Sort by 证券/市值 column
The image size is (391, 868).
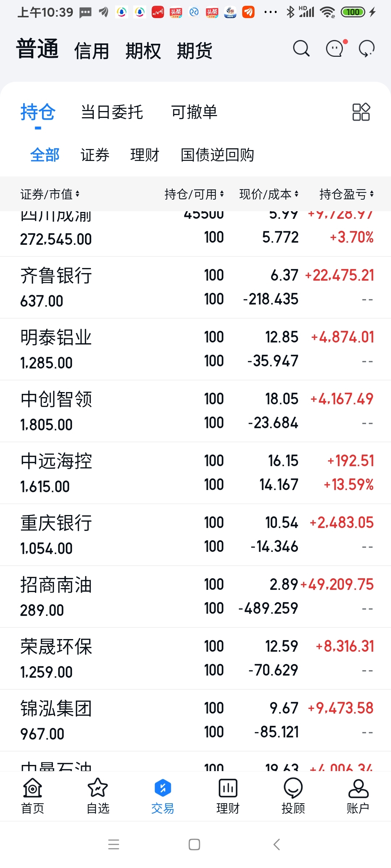click(x=50, y=194)
